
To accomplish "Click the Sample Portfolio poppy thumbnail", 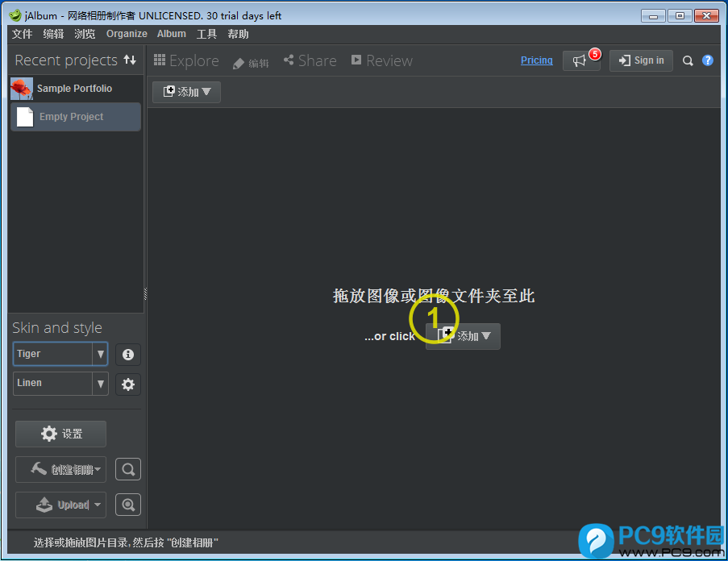I will tap(22, 89).
